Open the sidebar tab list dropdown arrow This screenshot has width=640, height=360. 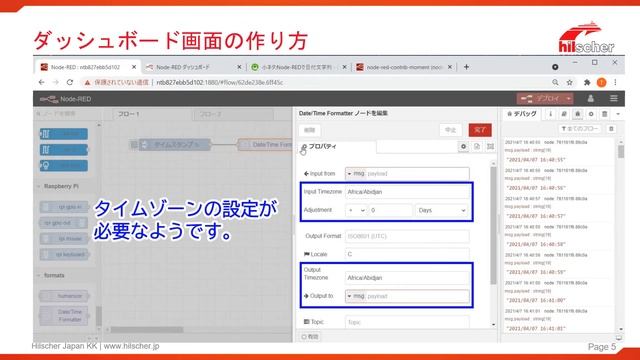point(618,114)
